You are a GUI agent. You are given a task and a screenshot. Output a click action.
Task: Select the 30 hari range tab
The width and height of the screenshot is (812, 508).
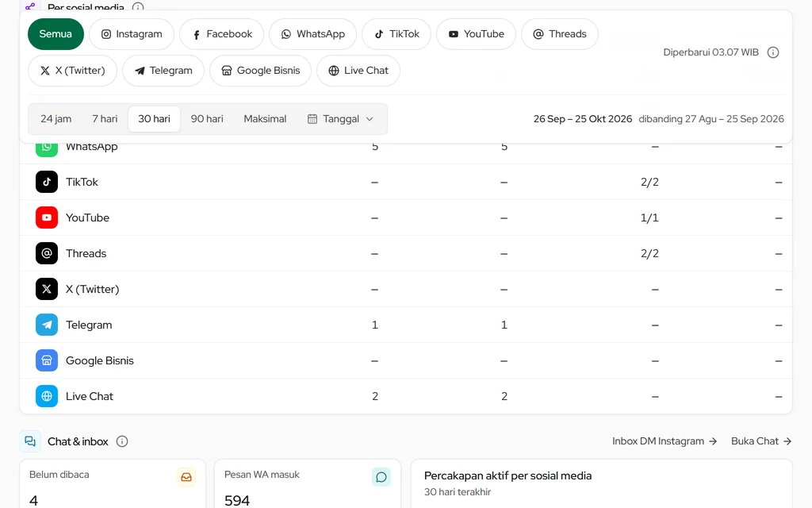point(155,119)
